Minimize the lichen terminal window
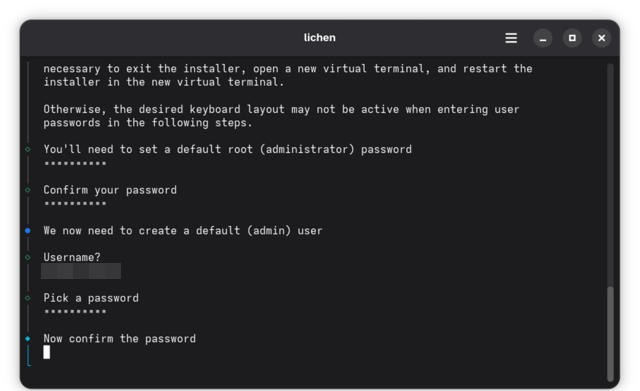The image size is (640, 391). [x=542, y=38]
